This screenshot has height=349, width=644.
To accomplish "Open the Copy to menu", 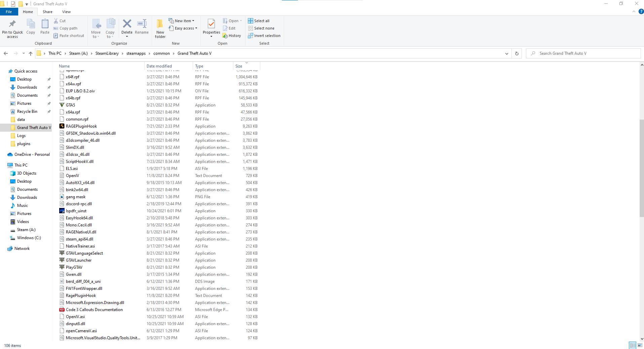I will [x=110, y=29].
